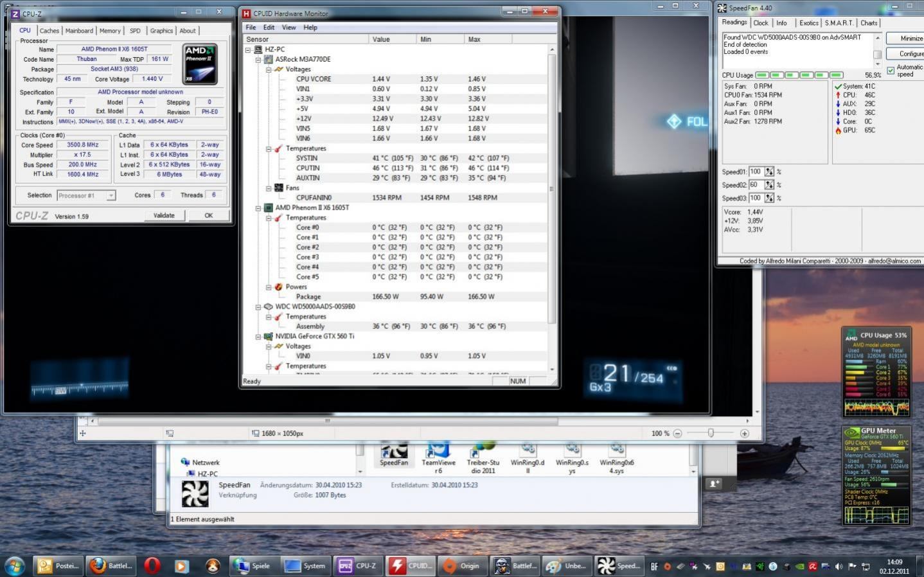924x577 pixels.
Task: Launch Opera from the taskbar
Action: (152, 566)
